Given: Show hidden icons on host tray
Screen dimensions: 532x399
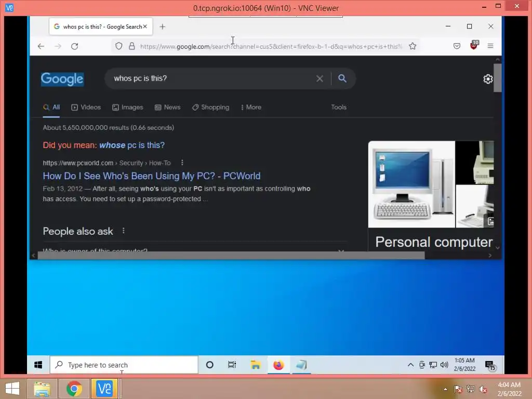Looking at the screenshot, I should (x=445, y=389).
